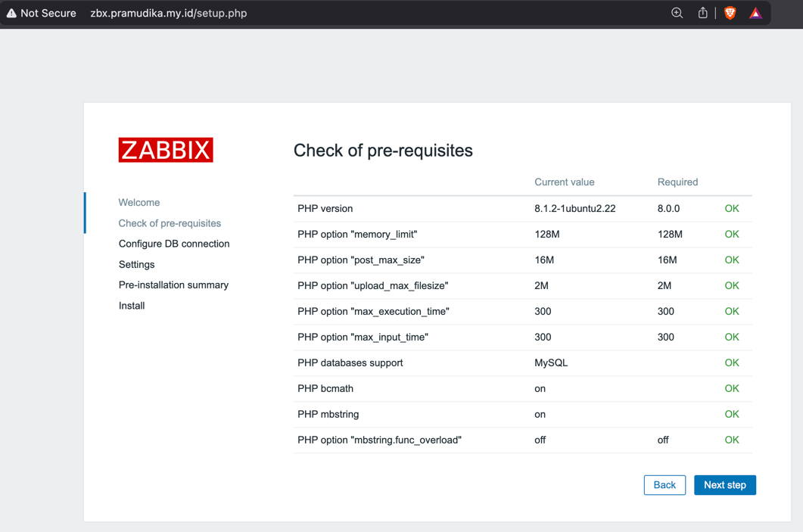Click OK status for databases support
Viewport: 803px width, 532px height.
click(732, 362)
